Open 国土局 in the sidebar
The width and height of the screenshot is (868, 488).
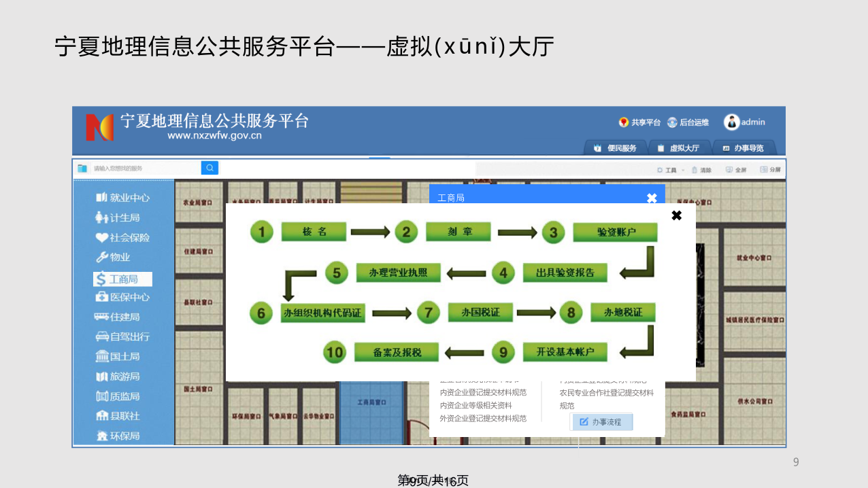click(x=118, y=356)
